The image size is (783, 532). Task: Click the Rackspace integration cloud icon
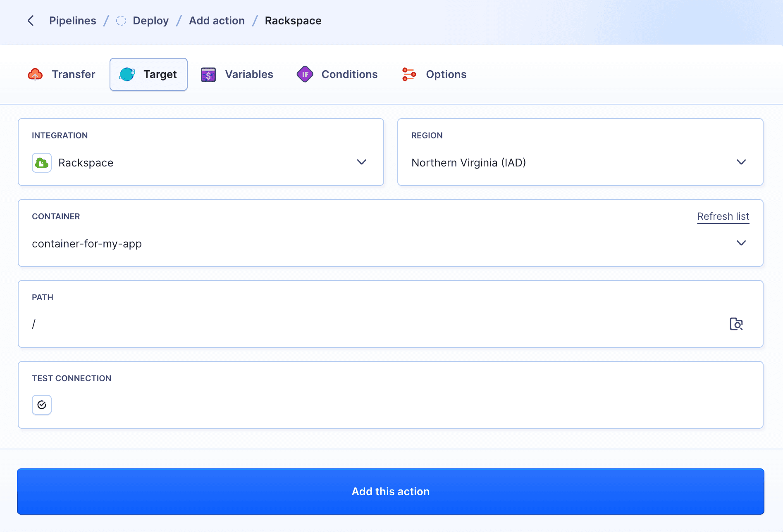tap(41, 162)
